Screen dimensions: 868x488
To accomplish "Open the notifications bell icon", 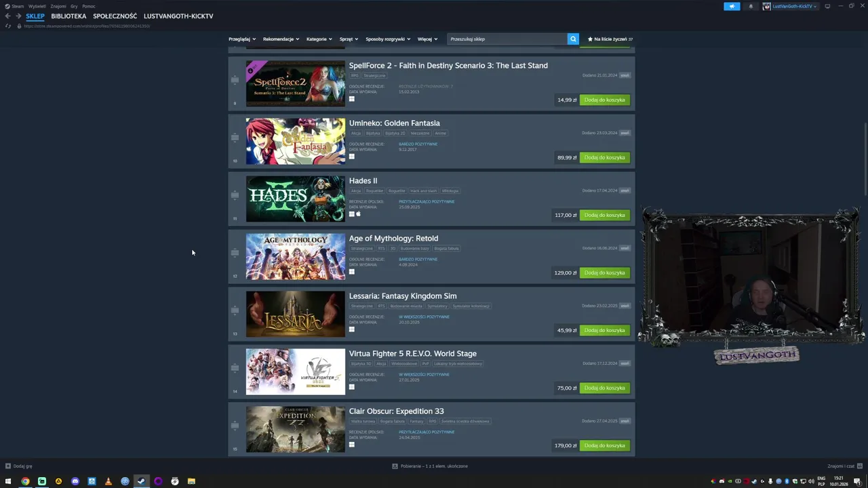I will pyautogui.click(x=751, y=6).
